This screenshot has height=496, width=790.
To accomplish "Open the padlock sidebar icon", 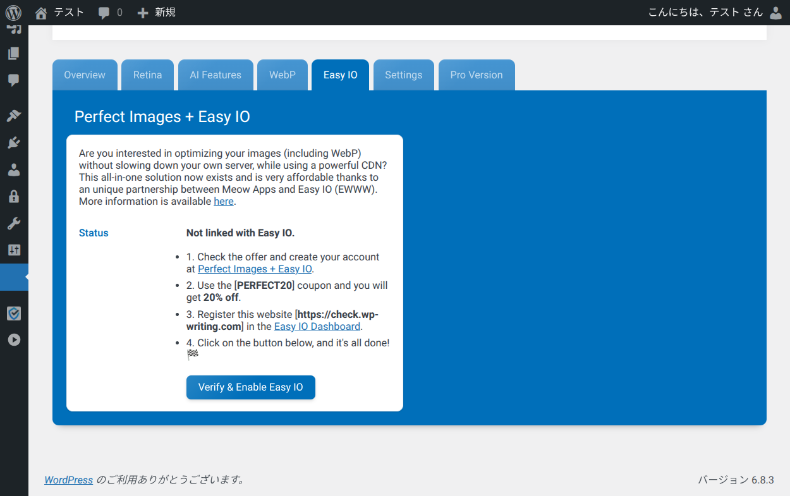I will click(14, 197).
